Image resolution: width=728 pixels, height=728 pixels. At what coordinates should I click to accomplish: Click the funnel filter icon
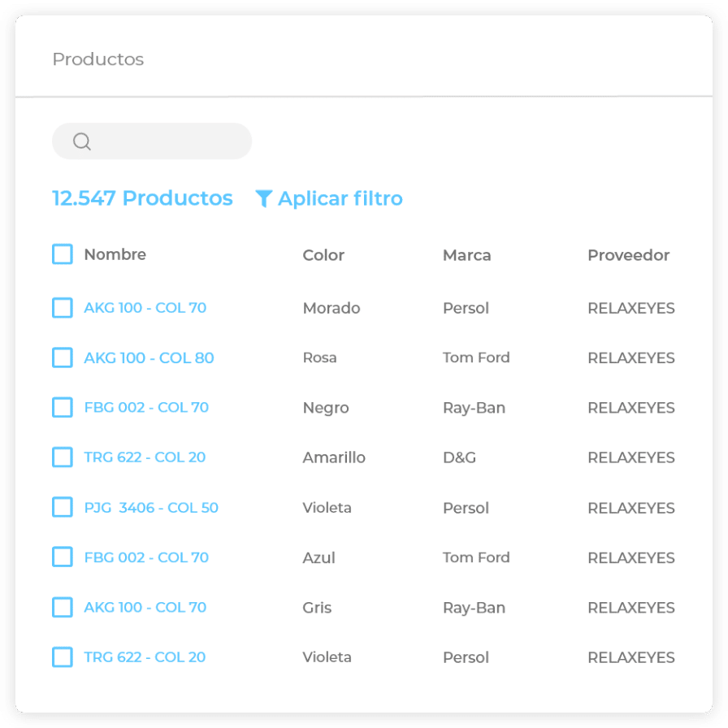pyautogui.click(x=263, y=199)
